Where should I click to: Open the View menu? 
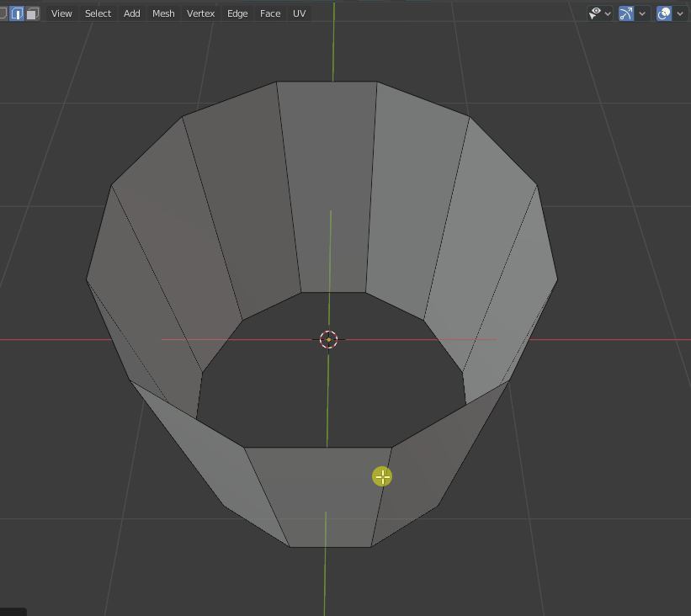[61, 13]
